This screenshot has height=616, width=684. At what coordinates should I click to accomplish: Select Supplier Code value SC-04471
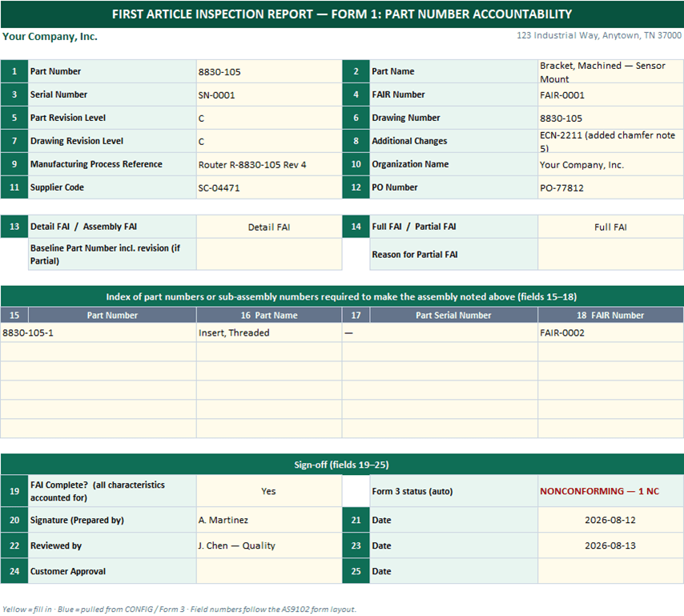coord(269,187)
